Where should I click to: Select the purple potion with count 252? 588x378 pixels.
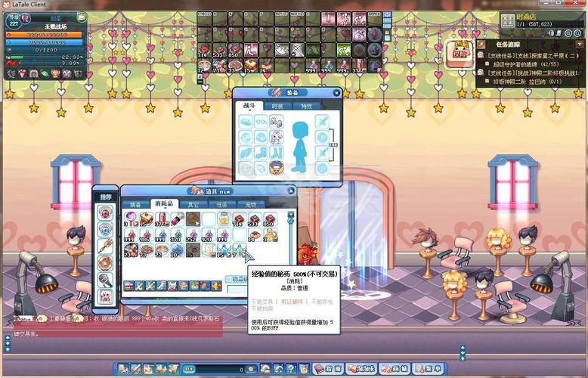point(193,235)
